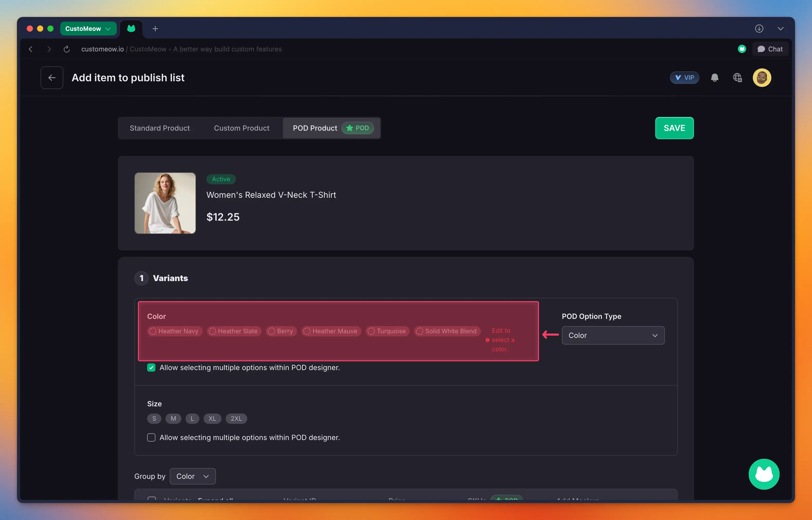
Task: Click the L size chip
Action: pyautogui.click(x=192, y=419)
